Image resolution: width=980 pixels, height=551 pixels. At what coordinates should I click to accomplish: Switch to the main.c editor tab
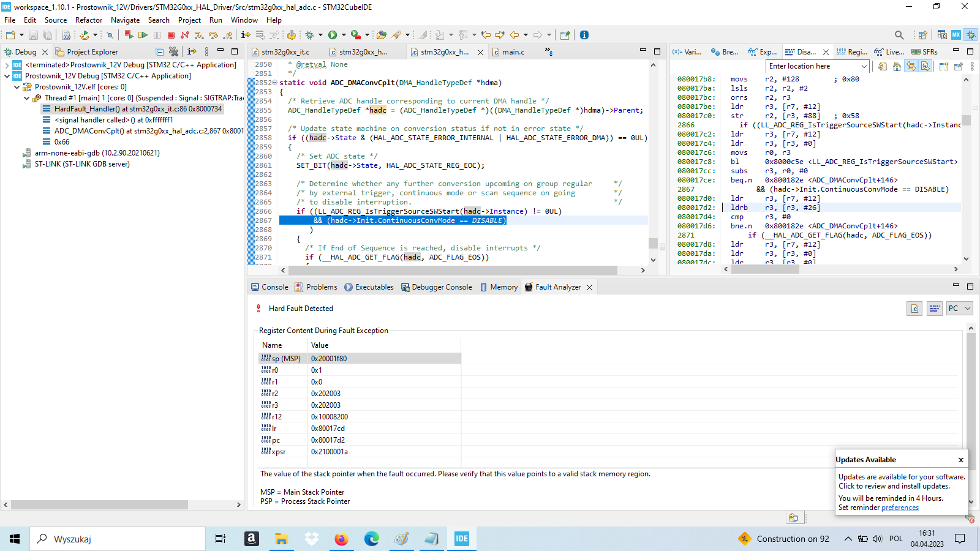coord(513,52)
